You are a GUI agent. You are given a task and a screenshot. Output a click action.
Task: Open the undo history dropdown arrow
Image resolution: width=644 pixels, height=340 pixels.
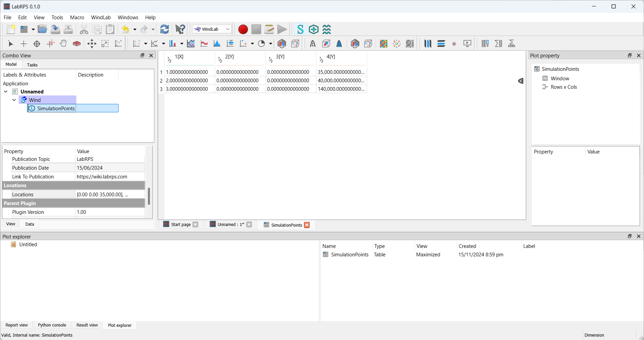[135, 29]
